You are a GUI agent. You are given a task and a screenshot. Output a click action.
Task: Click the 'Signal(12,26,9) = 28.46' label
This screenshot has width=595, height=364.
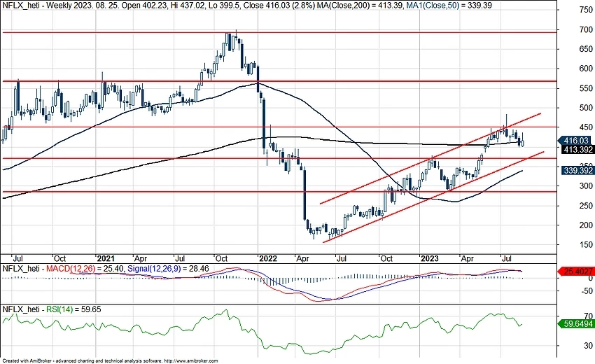[168, 269]
